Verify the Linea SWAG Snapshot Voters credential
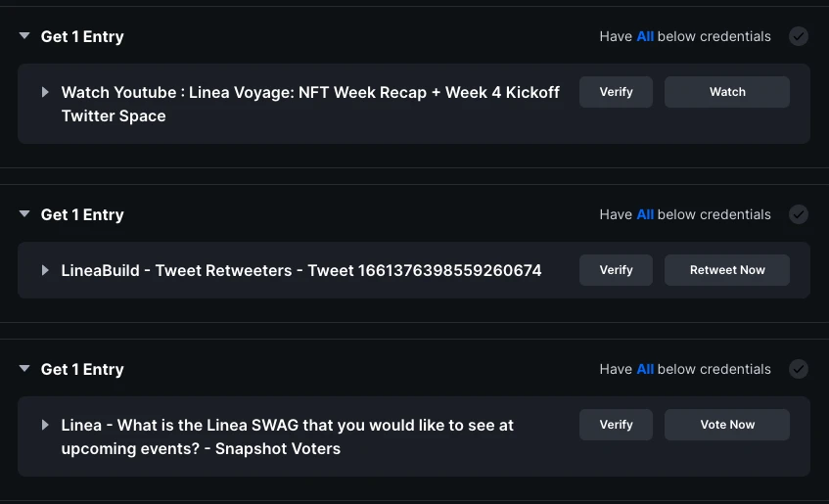 pyautogui.click(x=616, y=425)
